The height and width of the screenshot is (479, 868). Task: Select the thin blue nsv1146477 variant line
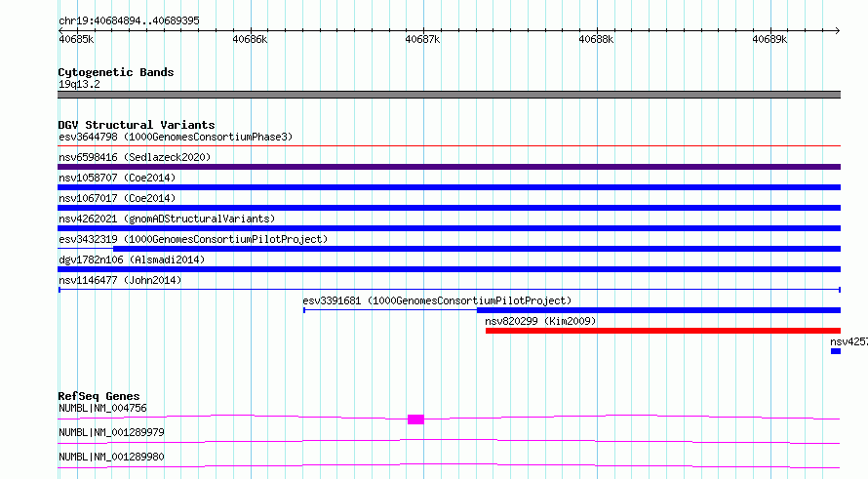[x=449, y=290]
